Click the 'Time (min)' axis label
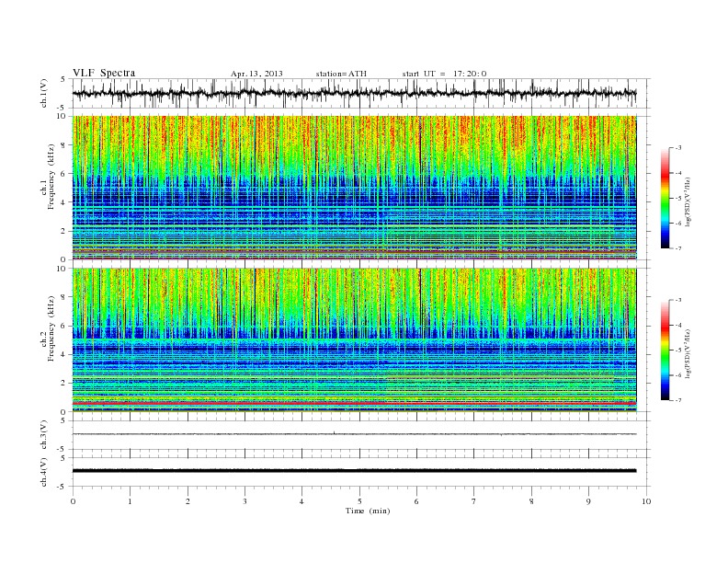The height and width of the screenshot is (563, 728). (368, 511)
